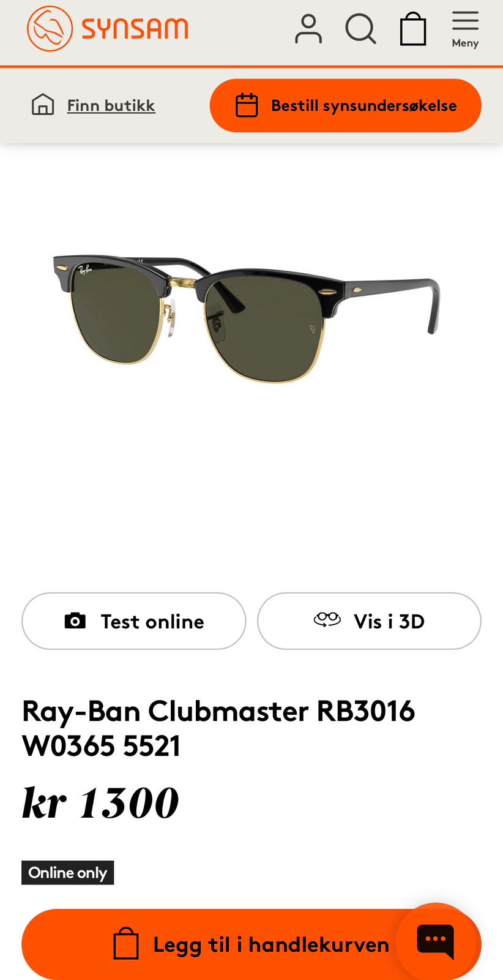Viewport: 503px width, 980px height.
Task: Open the user account profile icon
Action: [308, 29]
